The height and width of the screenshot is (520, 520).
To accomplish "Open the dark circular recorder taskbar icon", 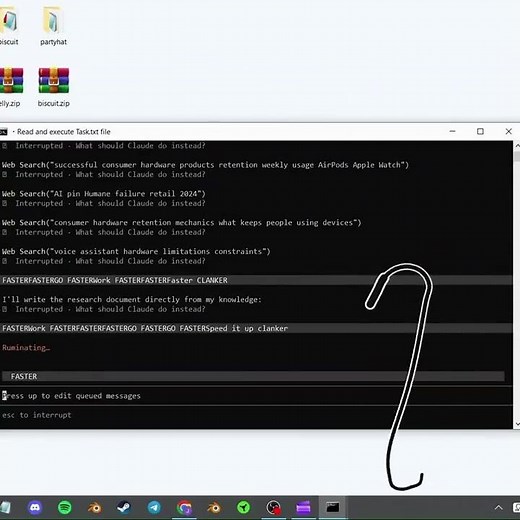I will pos(274,508).
